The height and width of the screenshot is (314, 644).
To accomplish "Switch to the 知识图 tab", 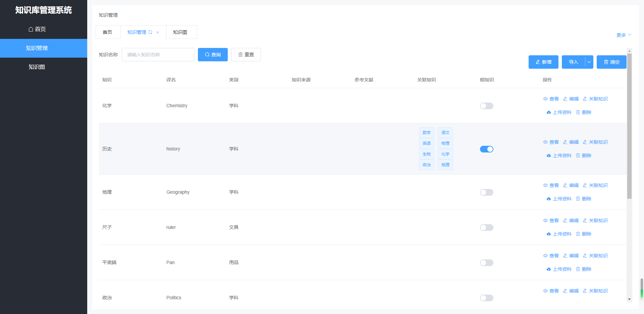I will point(181,32).
